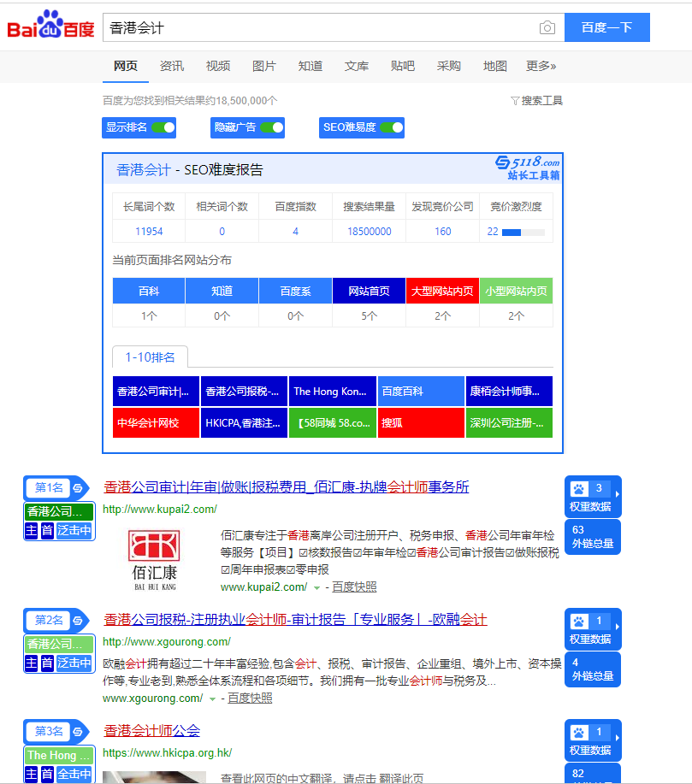
Task: Switch to the 采购 tab
Action: click(x=449, y=66)
